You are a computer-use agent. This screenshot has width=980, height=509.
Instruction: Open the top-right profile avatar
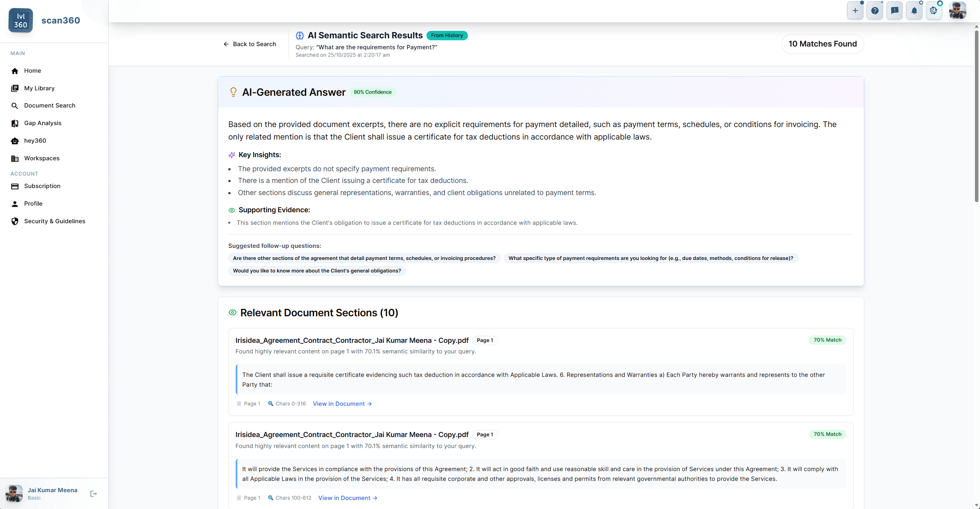pos(957,11)
